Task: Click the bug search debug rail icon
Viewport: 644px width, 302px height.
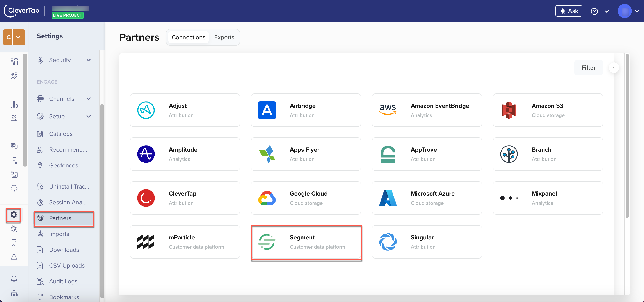Action: [x=14, y=228]
